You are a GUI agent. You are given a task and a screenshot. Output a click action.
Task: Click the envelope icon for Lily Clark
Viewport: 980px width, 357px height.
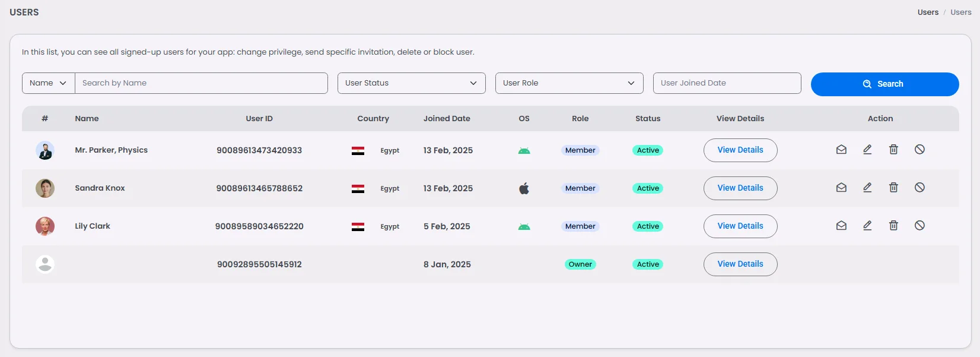[x=841, y=226]
